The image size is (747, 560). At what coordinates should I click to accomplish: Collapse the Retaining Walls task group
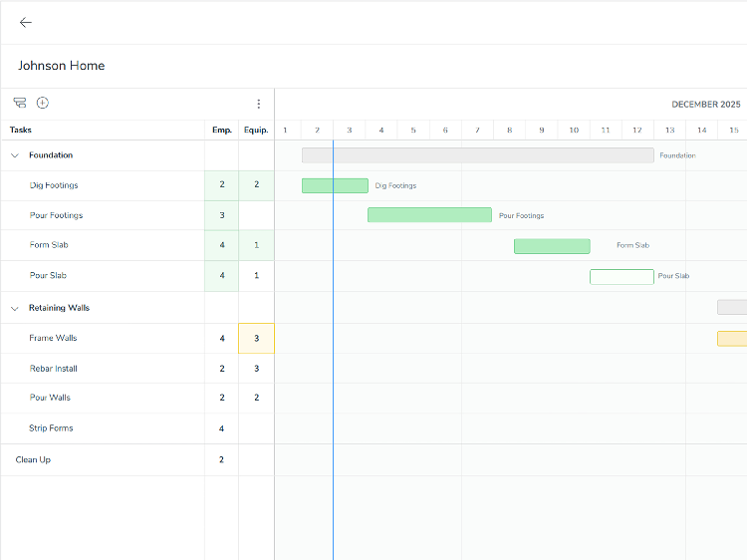click(15, 308)
